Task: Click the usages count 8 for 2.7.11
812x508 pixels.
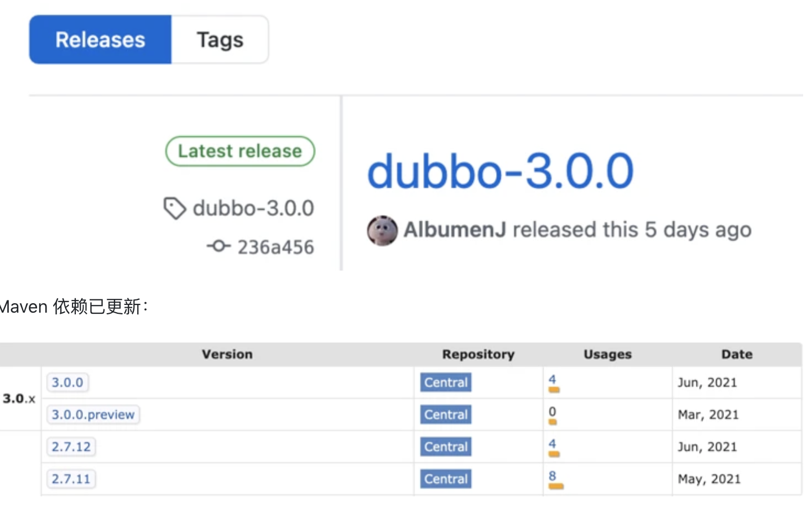Action: tap(552, 476)
